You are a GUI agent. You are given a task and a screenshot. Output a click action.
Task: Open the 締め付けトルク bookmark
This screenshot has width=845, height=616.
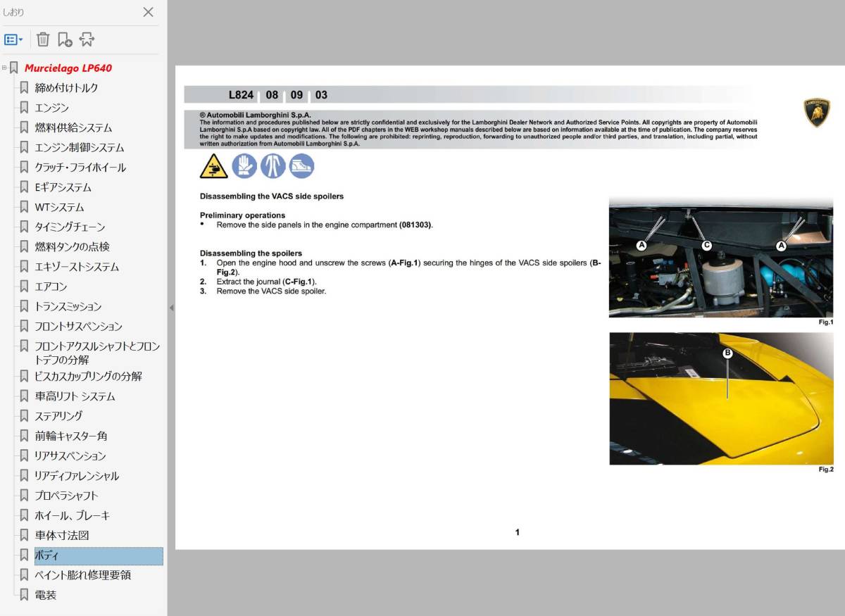tap(66, 88)
